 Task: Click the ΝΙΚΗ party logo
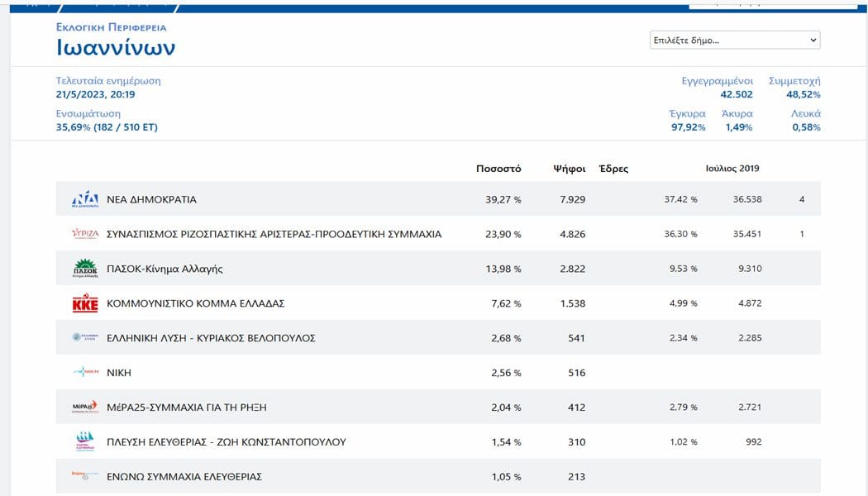click(85, 372)
